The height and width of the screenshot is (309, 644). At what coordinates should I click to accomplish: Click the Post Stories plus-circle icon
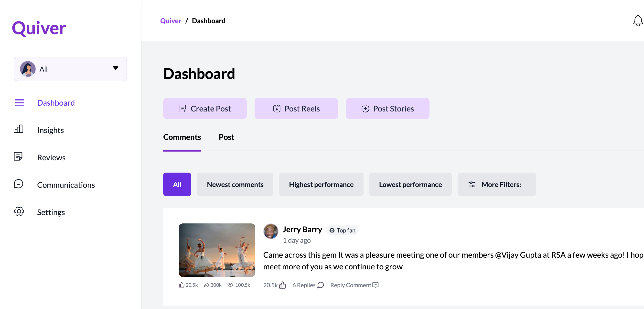click(x=365, y=109)
